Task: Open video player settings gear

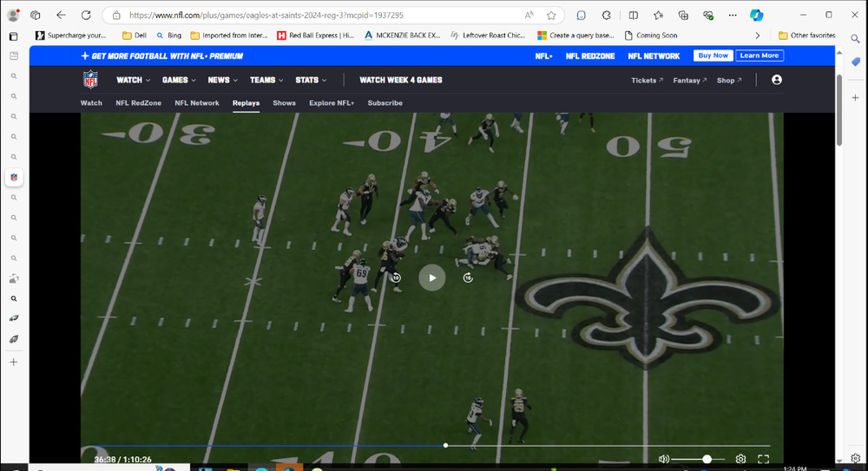Action: [740, 459]
